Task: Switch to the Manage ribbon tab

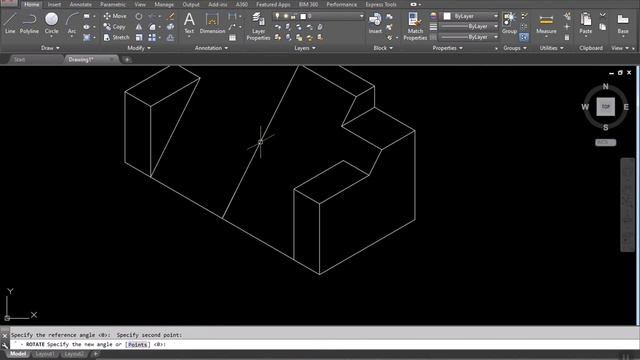Action: click(164, 4)
